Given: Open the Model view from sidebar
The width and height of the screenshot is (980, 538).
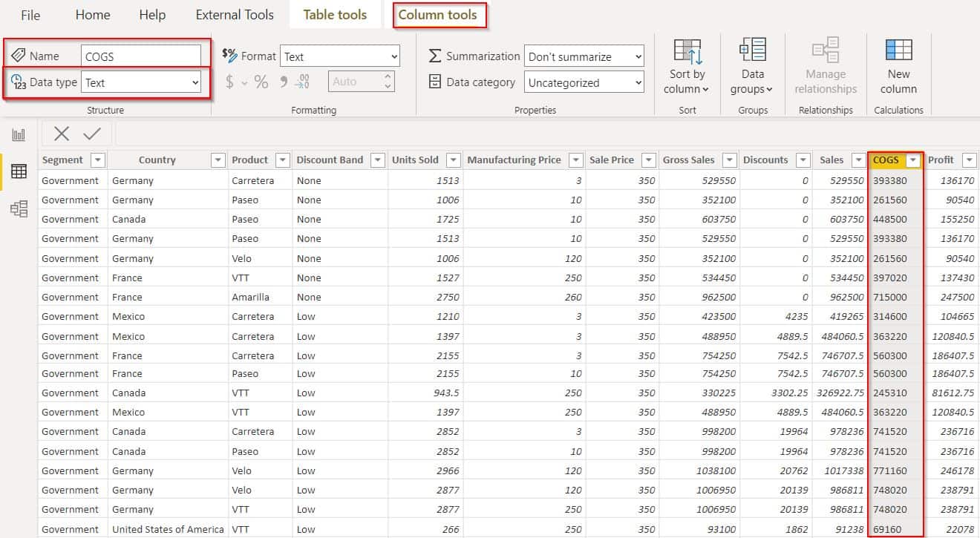Looking at the screenshot, I should pyautogui.click(x=19, y=209).
